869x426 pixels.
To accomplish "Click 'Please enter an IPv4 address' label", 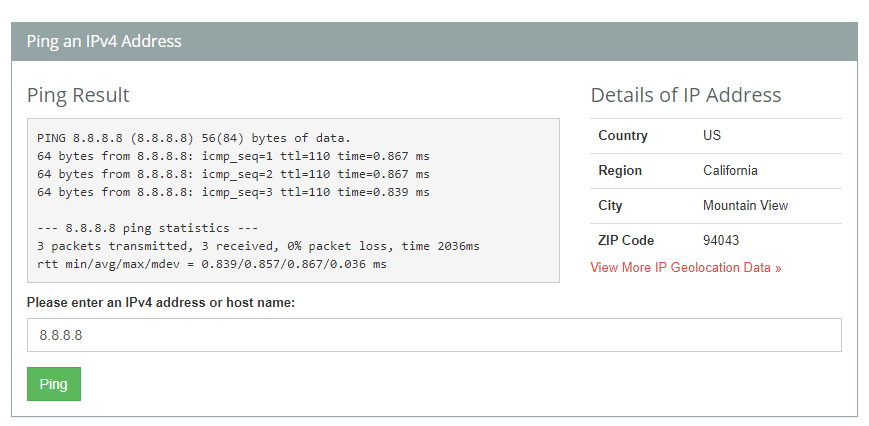I will 161,302.
